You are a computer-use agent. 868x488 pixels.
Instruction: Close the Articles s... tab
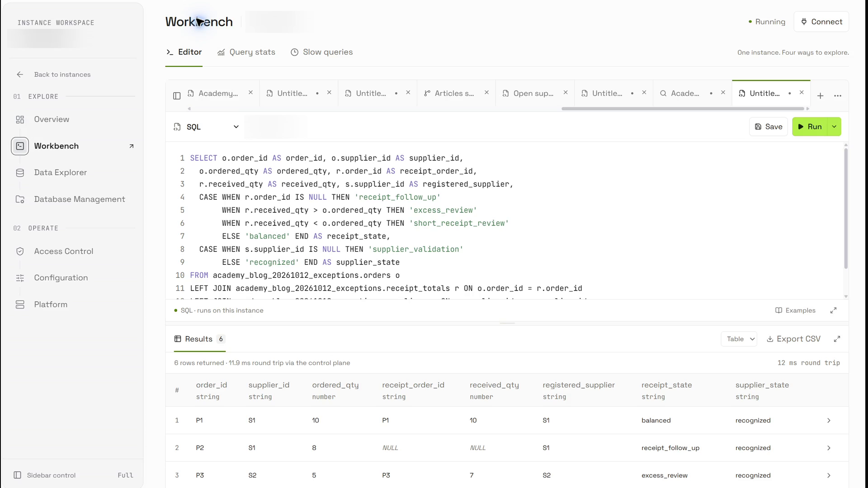click(x=486, y=93)
